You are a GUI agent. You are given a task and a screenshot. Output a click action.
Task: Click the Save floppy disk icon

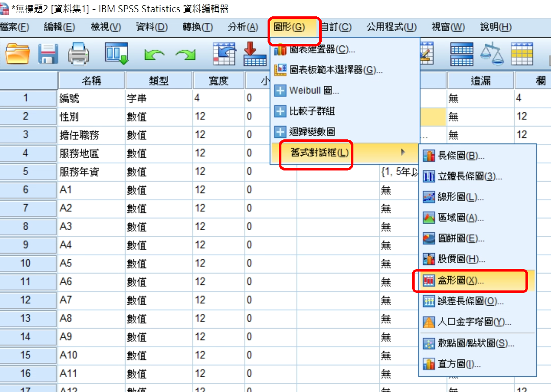(49, 53)
